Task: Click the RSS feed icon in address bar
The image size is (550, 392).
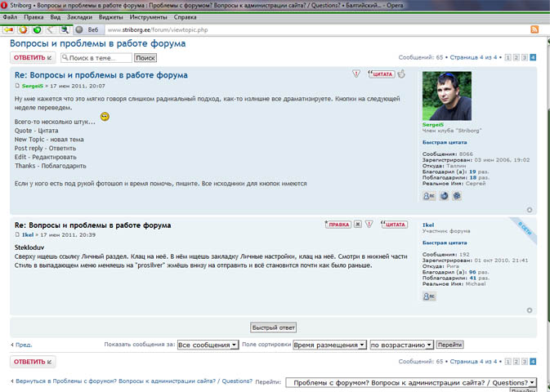Action: click(534, 29)
